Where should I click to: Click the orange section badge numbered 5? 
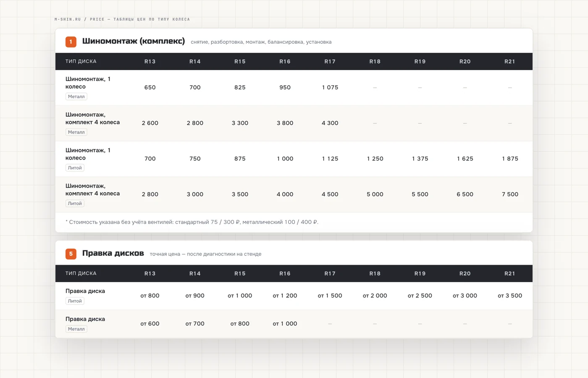click(x=71, y=254)
